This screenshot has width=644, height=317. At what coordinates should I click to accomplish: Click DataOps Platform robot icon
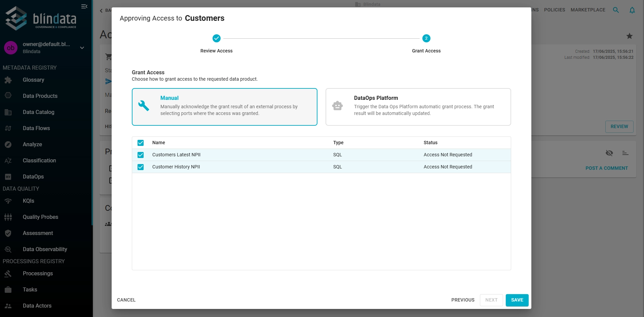[x=337, y=106]
